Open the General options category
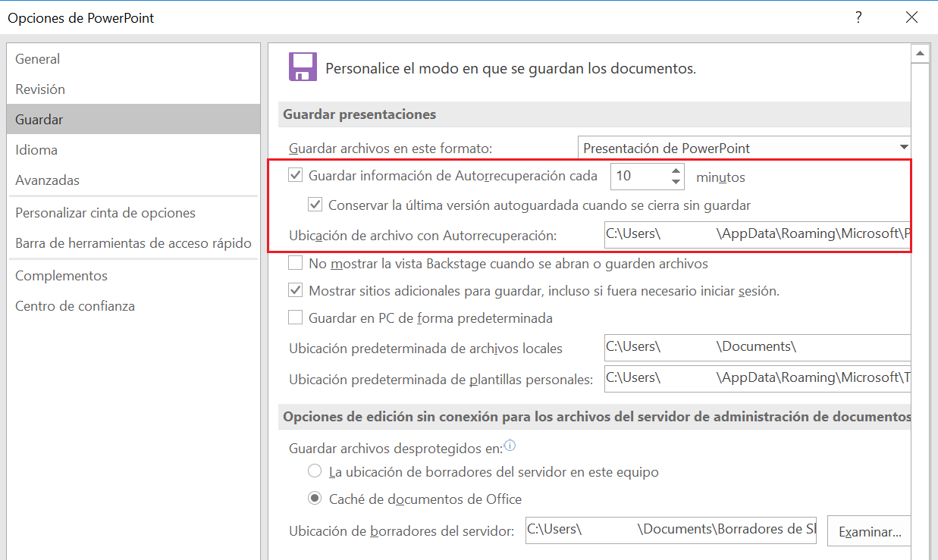The height and width of the screenshot is (560, 938). pyautogui.click(x=133, y=59)
